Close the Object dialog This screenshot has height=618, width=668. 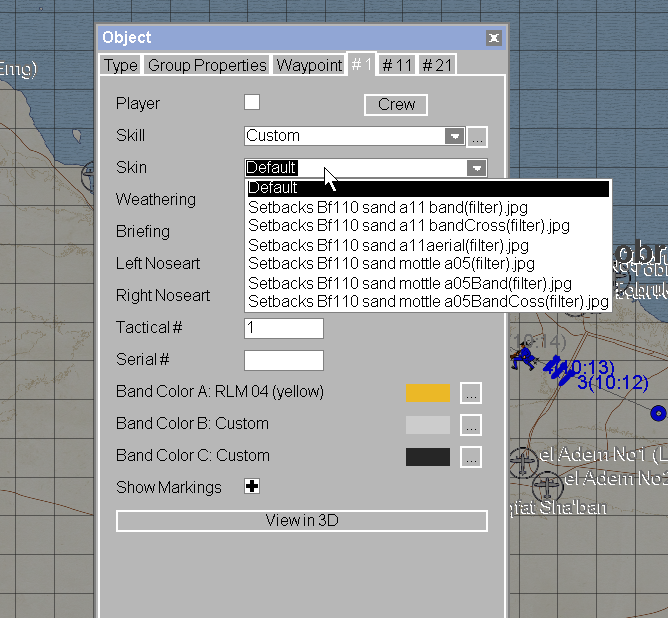(x=494, y=38)
